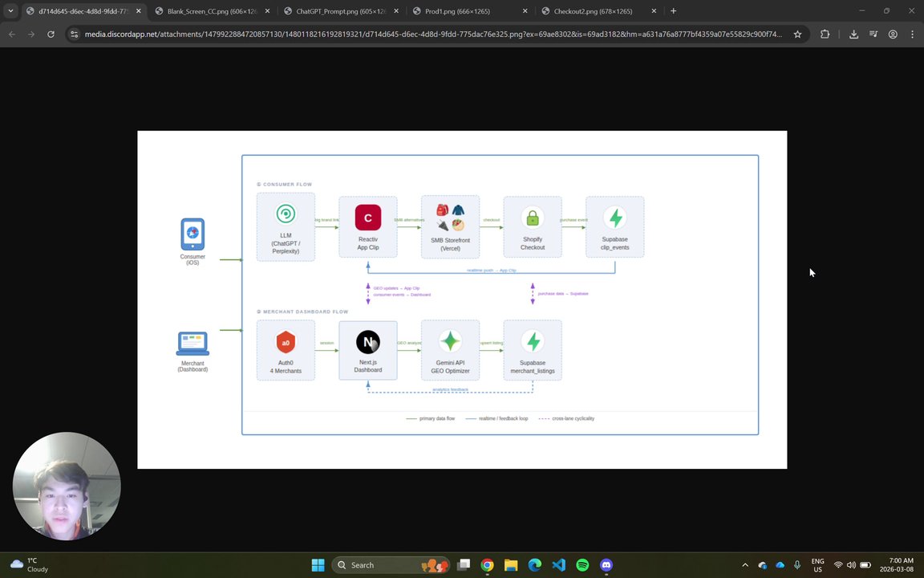Close the ChatGPT_Prompt.png tab
This screenshot has width=924, height=578.
pos(396,11)
